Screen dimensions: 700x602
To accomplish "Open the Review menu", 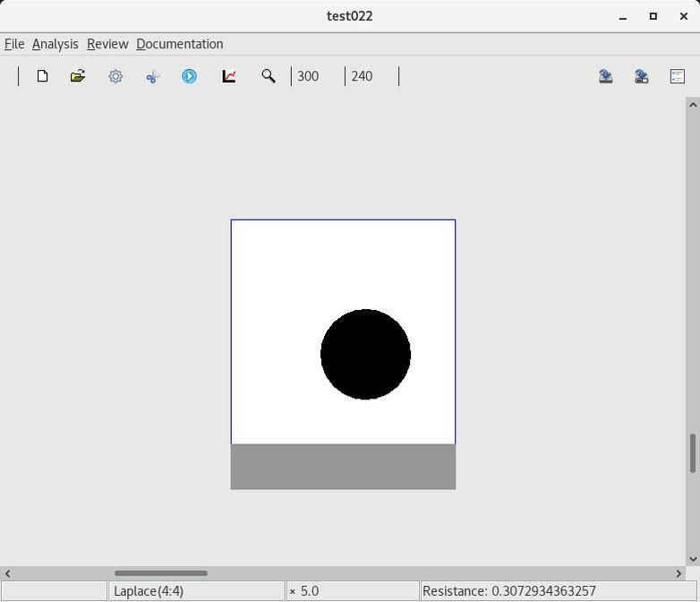I will 107,44.
